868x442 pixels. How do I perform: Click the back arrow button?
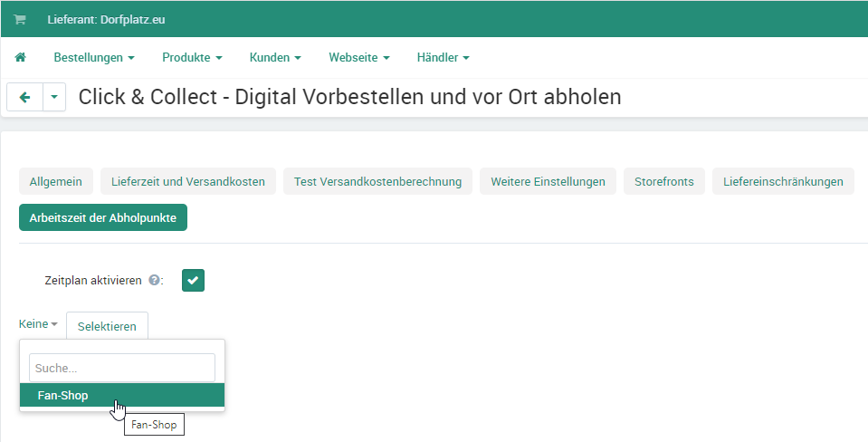(25, 98)
